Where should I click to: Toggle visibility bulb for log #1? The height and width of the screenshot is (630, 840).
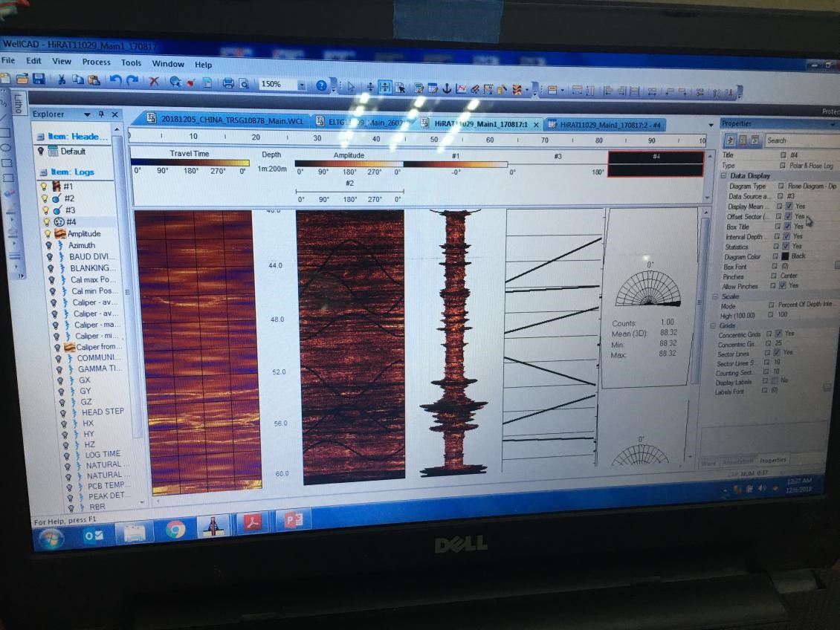[44, 186]
